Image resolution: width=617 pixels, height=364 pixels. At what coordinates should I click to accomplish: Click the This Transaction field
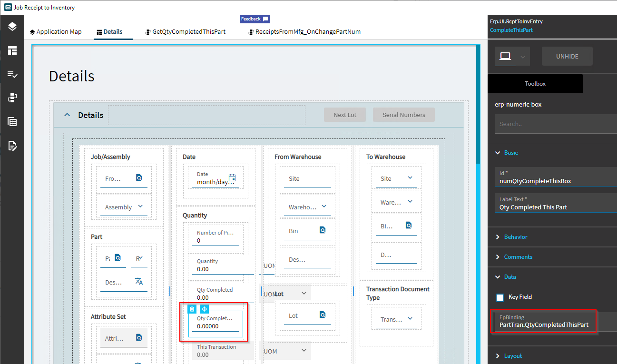pos(223,351)
